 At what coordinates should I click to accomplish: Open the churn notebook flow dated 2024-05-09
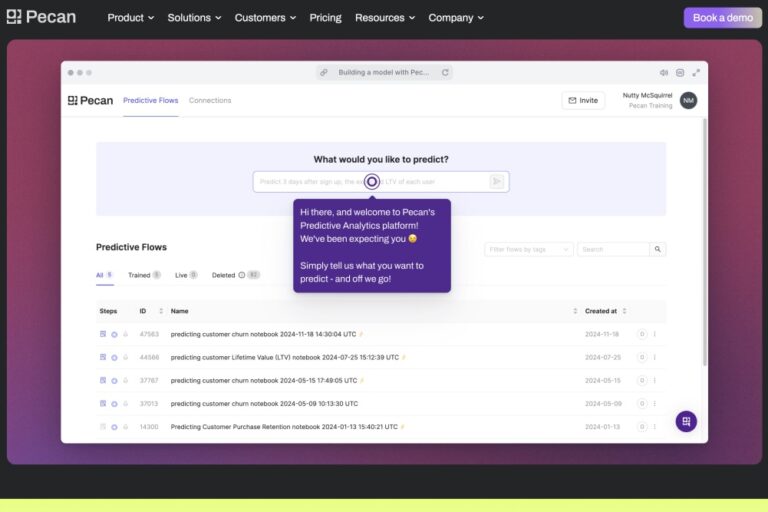tap(264, 404)
